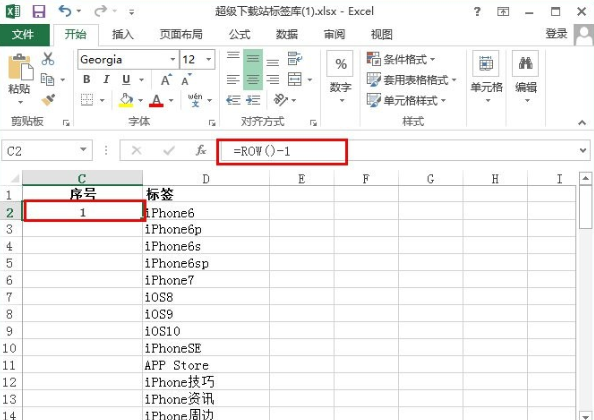Click the 条件格式 button

pos(401,59)
